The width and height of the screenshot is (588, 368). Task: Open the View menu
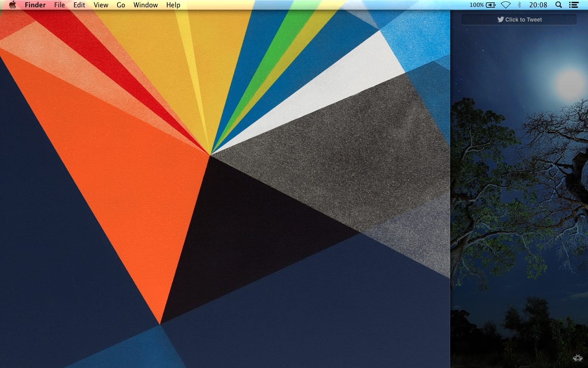click(x=101, y=5)
